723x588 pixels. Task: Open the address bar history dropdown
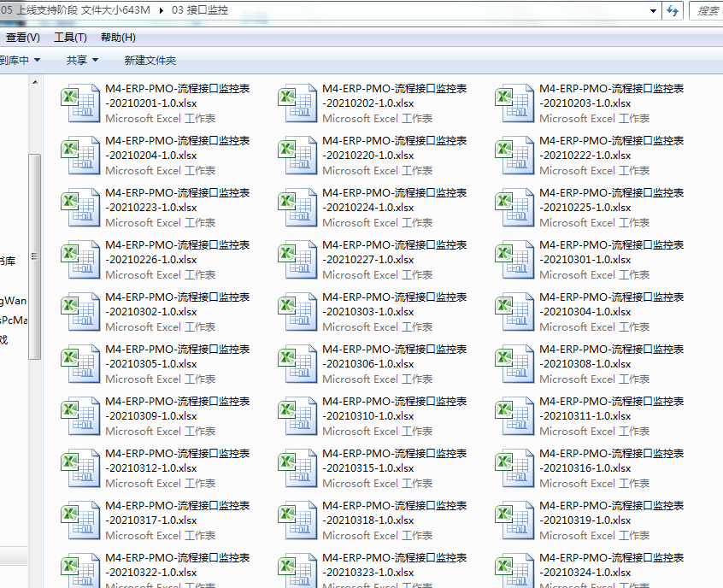(x=653, y=10)
